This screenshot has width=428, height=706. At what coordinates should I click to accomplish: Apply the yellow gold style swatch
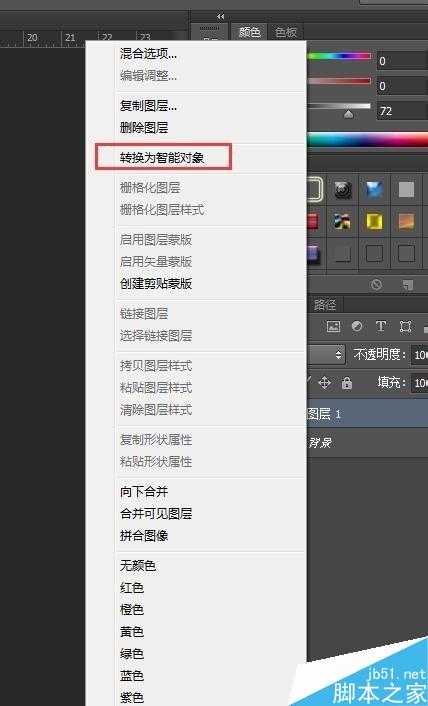[x=374, y=221]
